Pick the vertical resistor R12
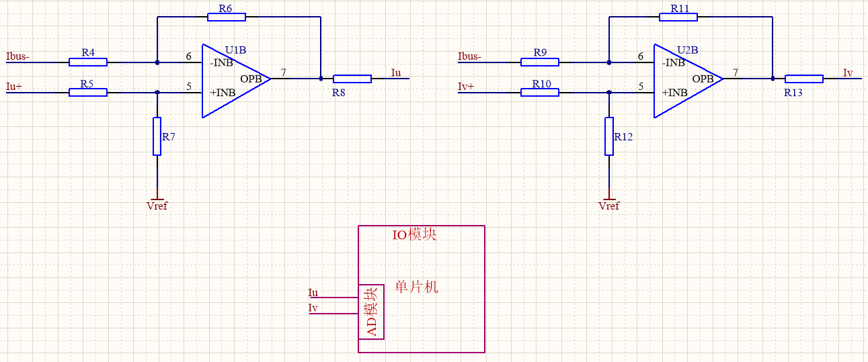This screenshot has height=362, width=868. [x=608, y=136]
